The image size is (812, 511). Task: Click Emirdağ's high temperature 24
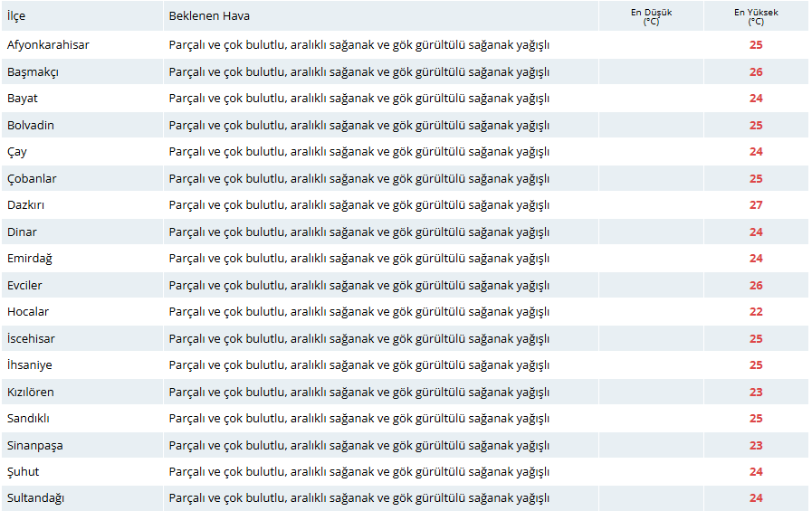pos(756,259)
